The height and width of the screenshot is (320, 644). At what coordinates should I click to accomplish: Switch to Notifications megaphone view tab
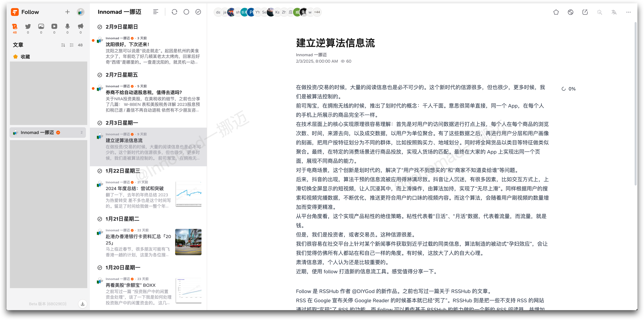click(80, 28)
